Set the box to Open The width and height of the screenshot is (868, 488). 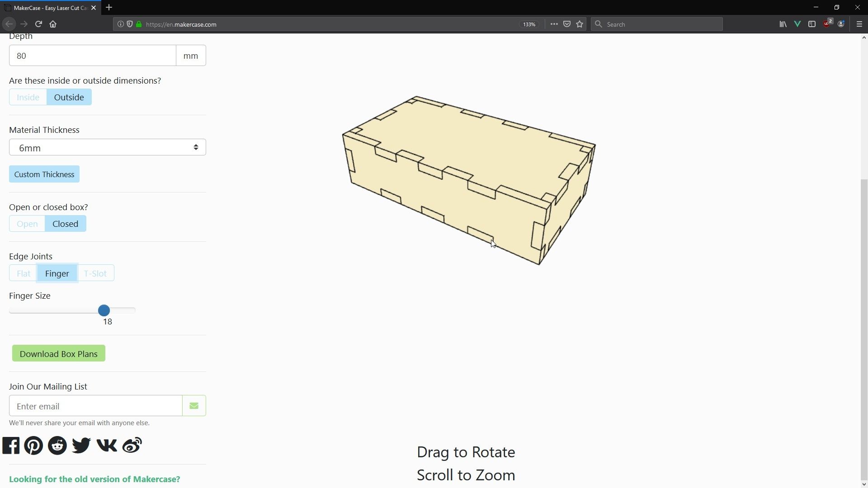coord(27,223)
